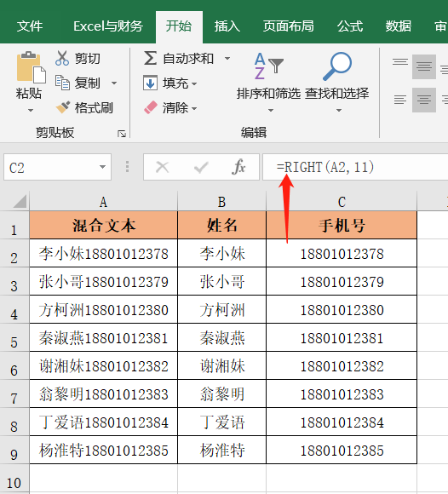Screen dimensions: 448x494
Task: Select header cell 姓名
Action: click(221, 225)
